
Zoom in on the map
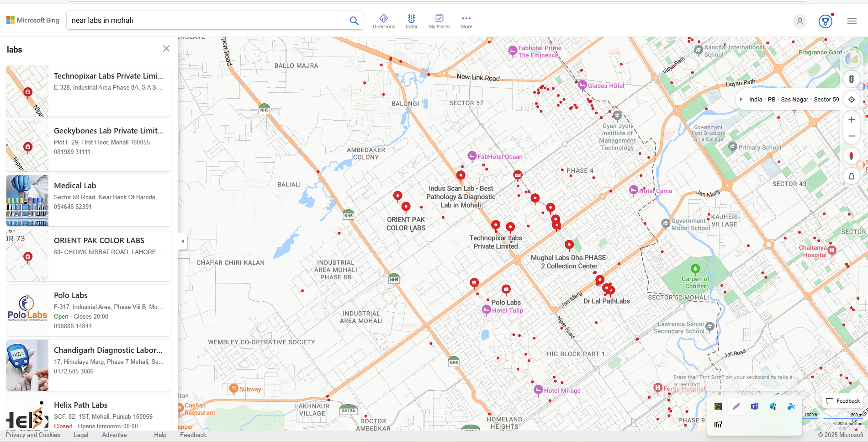(x=852, y=120)
